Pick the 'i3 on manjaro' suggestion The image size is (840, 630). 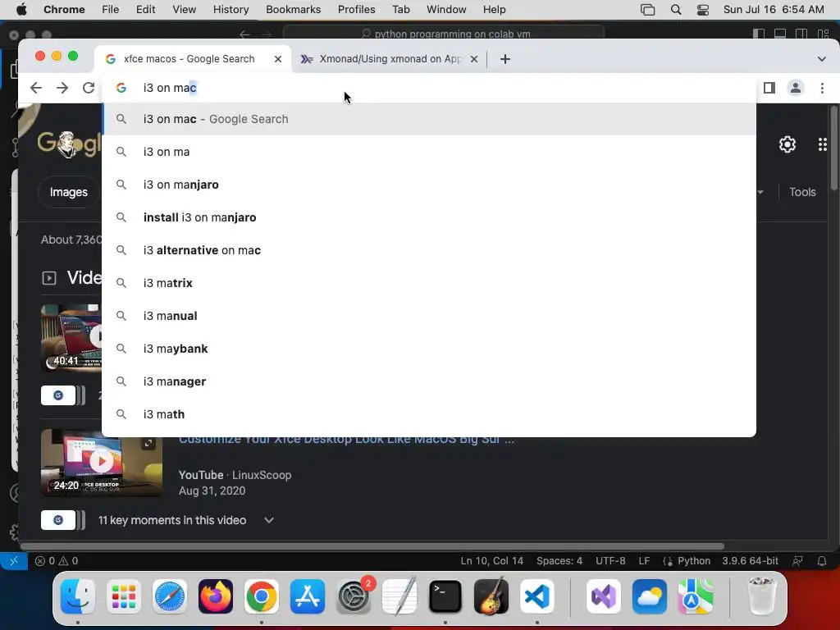(428, 185)
